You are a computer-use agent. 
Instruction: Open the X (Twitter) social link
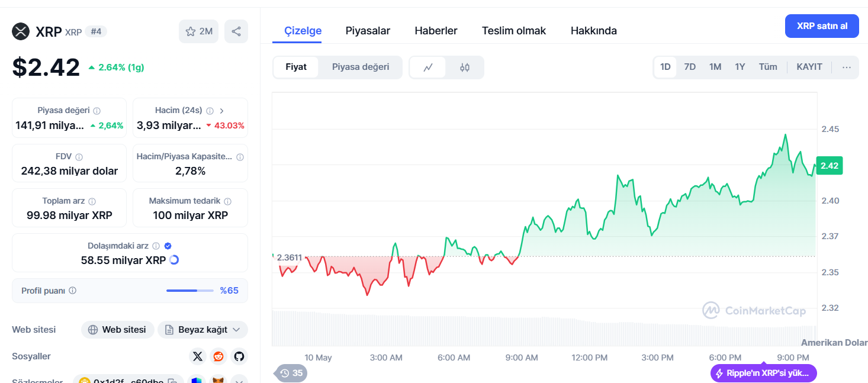(x=198, y=356)
